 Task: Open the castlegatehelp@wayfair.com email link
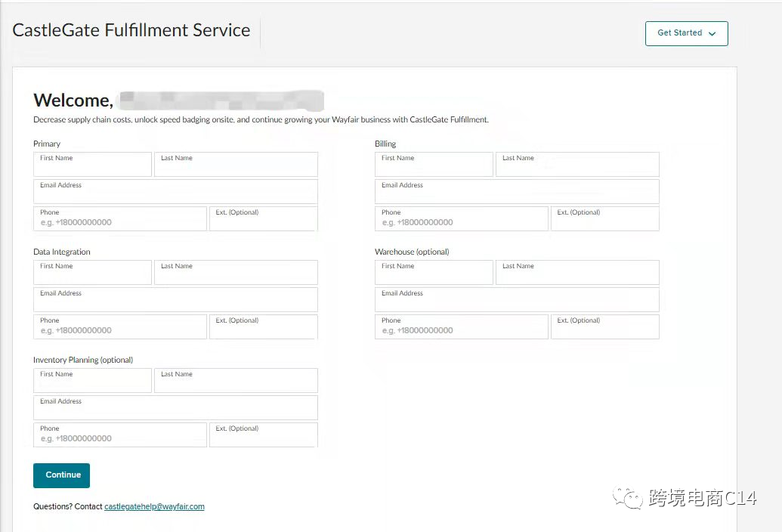pyautogui.click(x=154, y=506)
